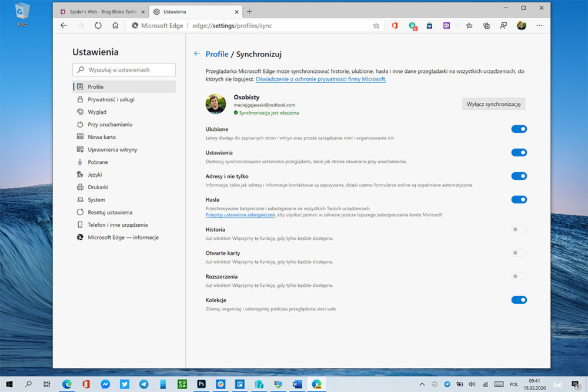Click the disabled Historia toggle

coord(519,229)
